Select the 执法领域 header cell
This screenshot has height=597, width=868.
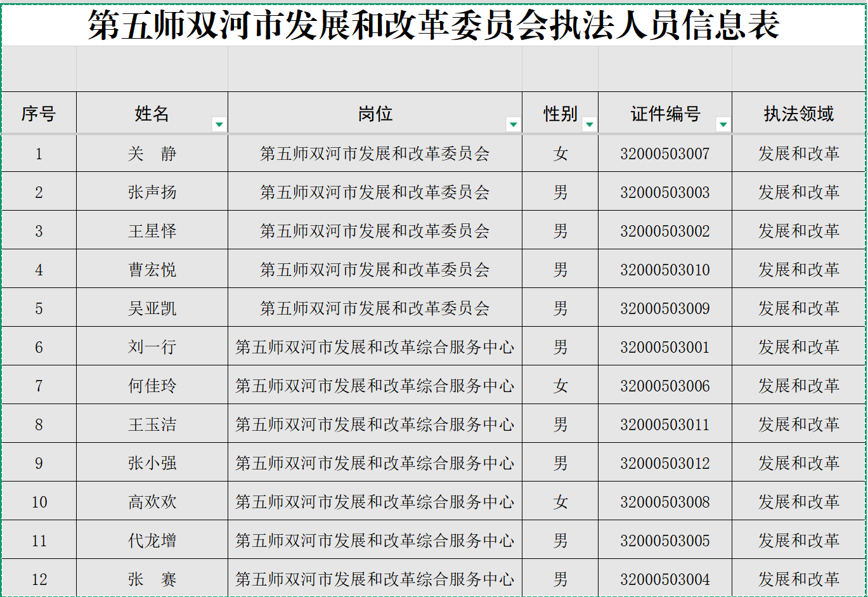tap(799, 114)
